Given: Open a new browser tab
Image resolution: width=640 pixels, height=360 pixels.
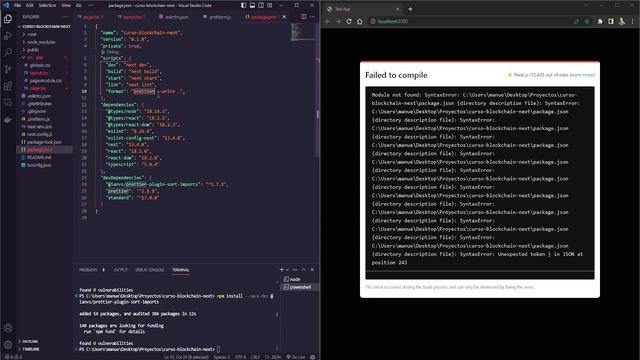Looking at the screenshot, I should click(410, 9).
